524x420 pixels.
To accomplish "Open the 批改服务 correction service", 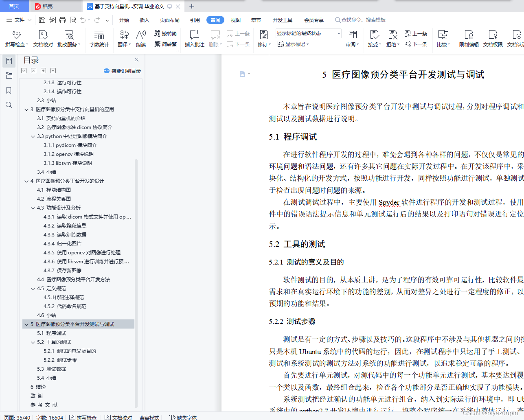I will pyautogui.click(x=69, y=39).
